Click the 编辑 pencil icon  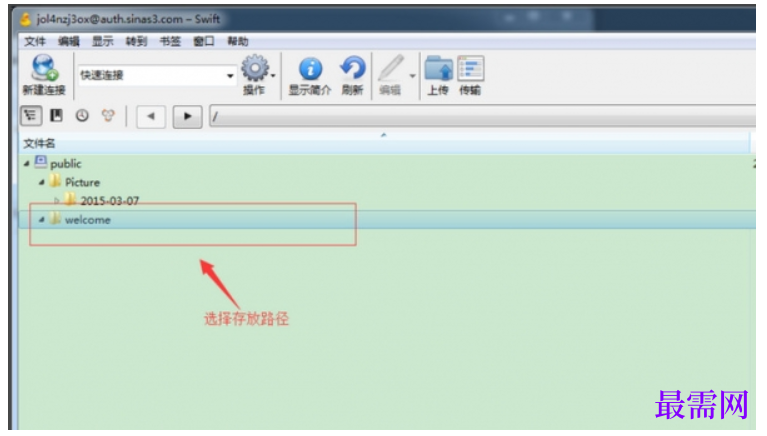tap(391, 68)
